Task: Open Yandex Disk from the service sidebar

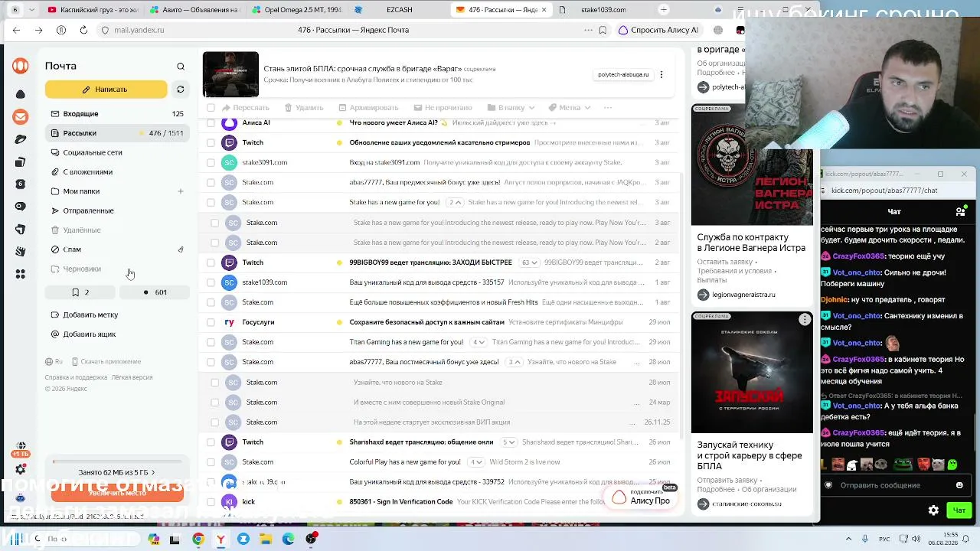Action: click(x=21, y=94)
